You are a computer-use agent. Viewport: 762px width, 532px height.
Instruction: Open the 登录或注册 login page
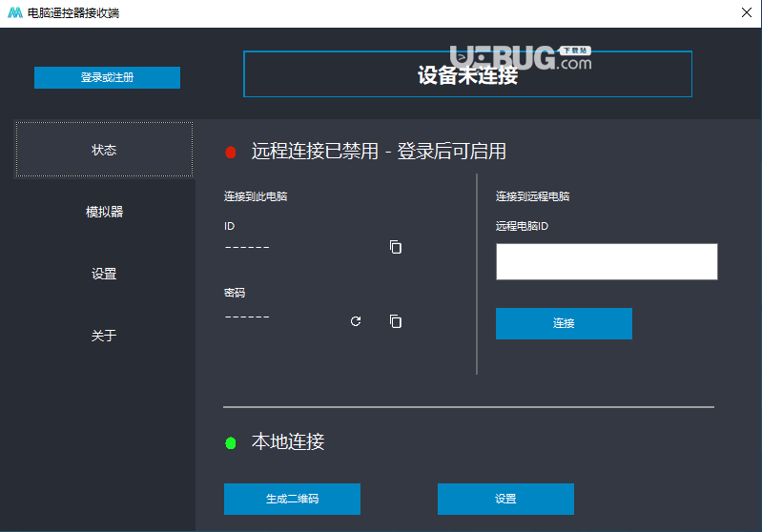pos(107,78)
